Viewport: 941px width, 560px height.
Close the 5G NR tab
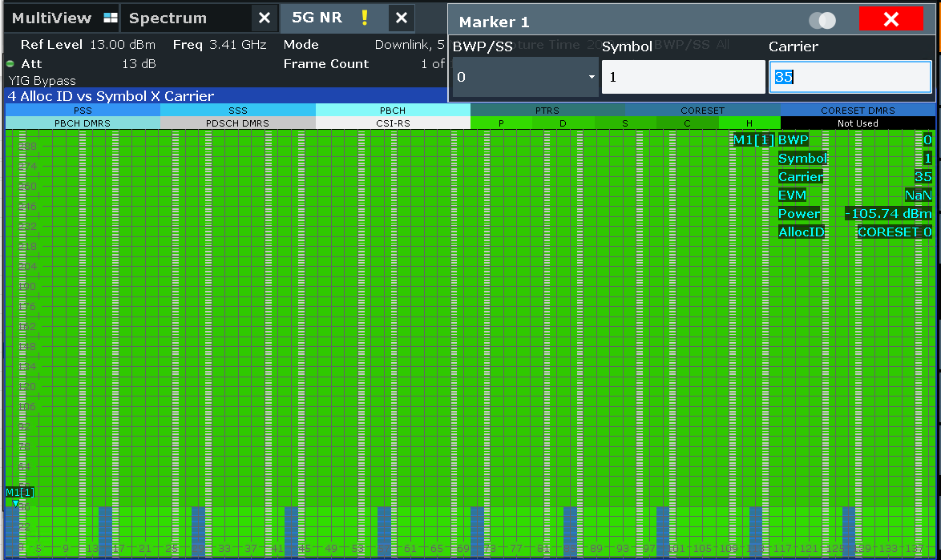tap(402, 18)
